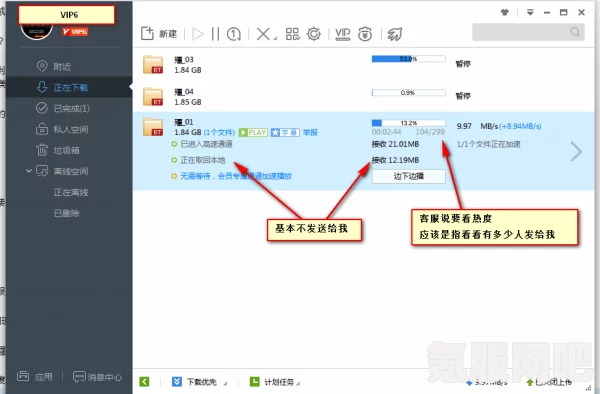This screenshot has width=600, height=394.
Task: Delete the selected task with the X icon
Action: point(263,34)
